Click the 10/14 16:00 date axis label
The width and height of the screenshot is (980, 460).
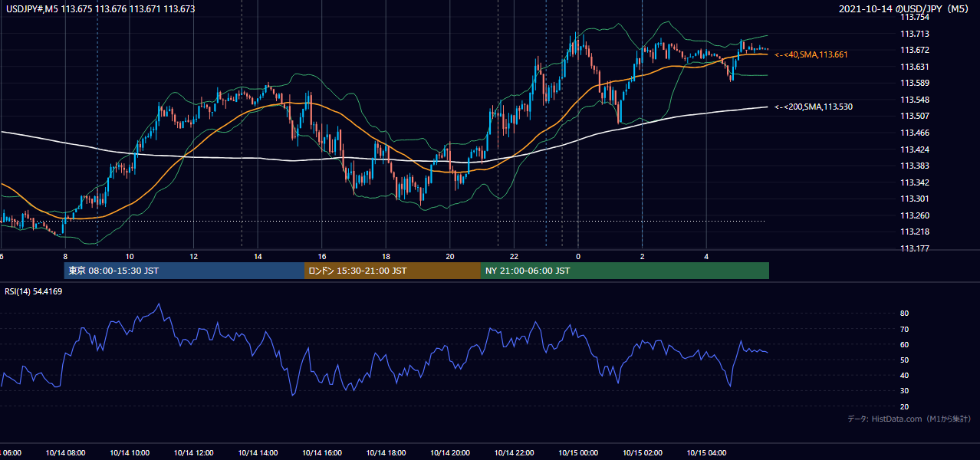point(321,452)
